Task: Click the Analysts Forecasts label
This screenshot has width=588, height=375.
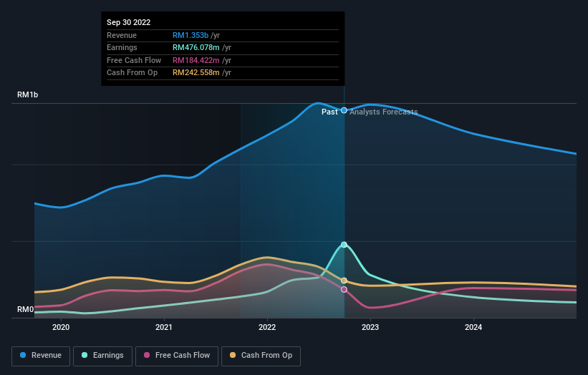Action: coord(384,112)
